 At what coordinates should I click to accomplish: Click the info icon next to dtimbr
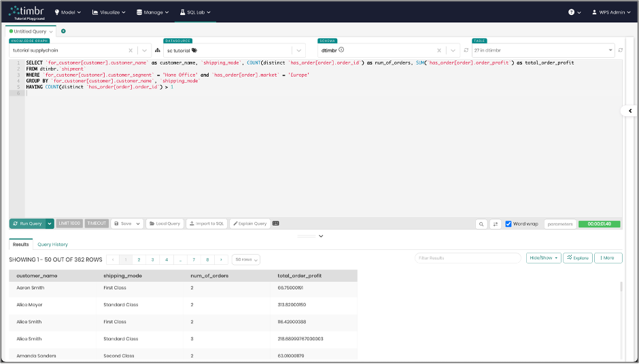(x=341, y=50)
